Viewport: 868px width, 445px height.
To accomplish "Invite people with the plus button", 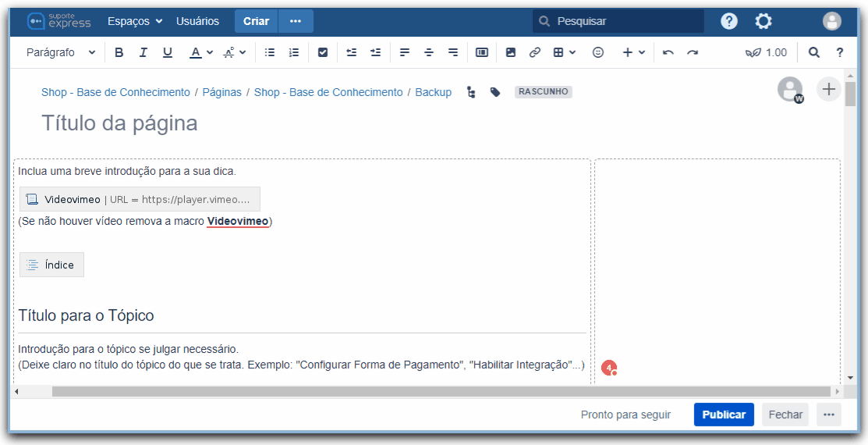I will coord(829,89).
